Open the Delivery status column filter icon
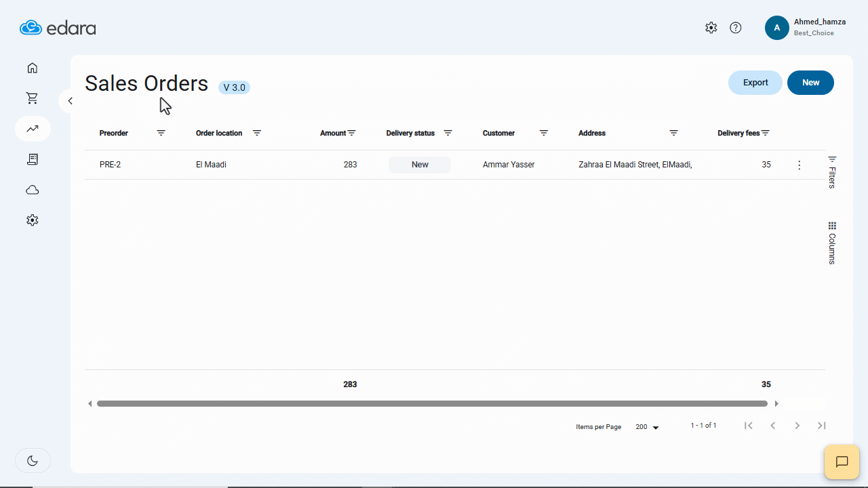Screen dimensions: 868x488 pyautogui.click(x=448, y=133)
